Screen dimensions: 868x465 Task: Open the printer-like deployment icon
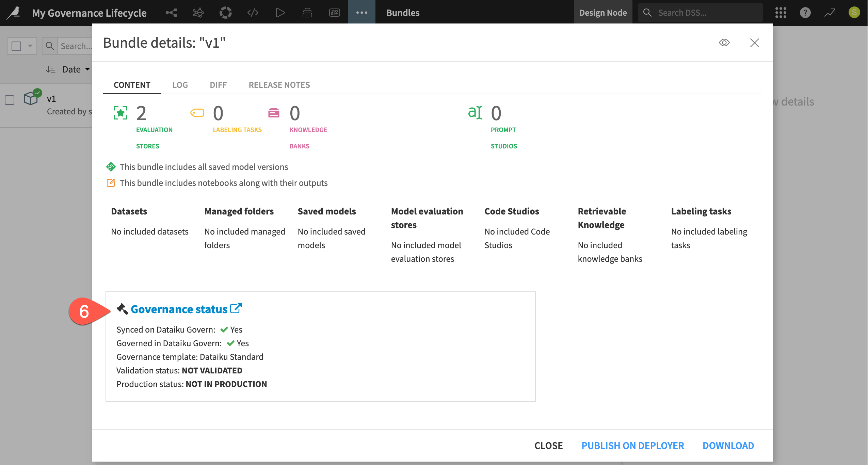(307, 13)
